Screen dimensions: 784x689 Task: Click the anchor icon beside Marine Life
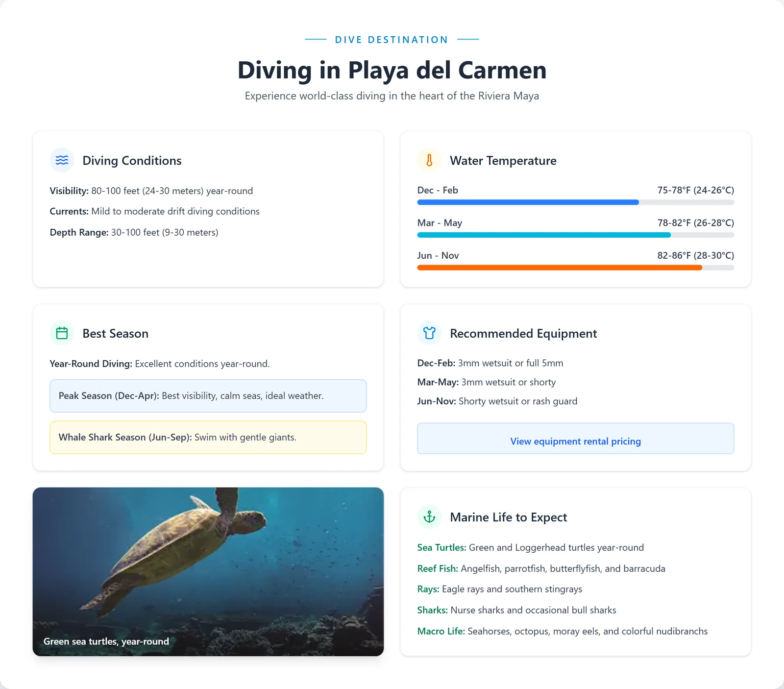pos(429,517)
